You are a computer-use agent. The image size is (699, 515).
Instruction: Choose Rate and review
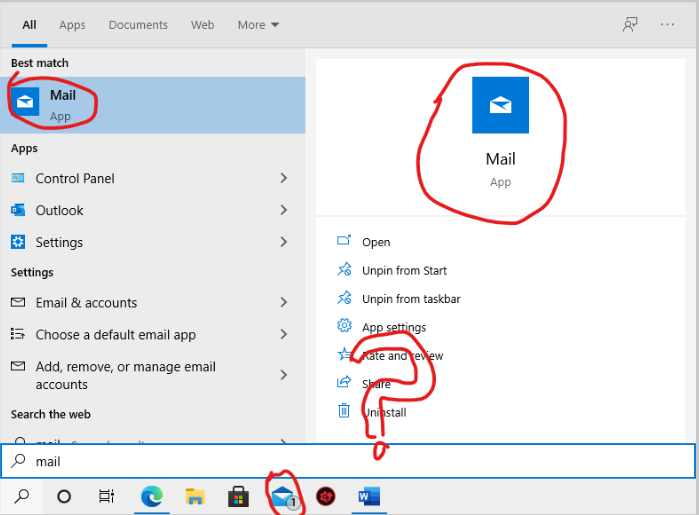click(x=403, y=356)
